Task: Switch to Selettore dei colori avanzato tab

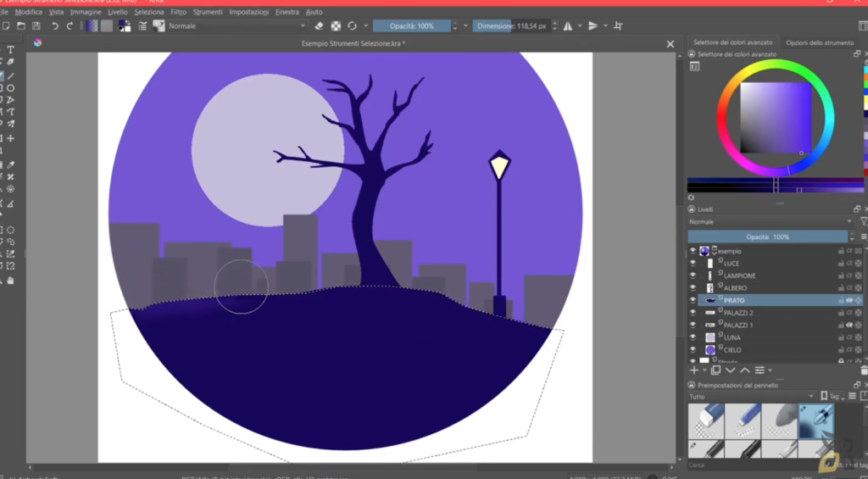Action: coord(733,42)
